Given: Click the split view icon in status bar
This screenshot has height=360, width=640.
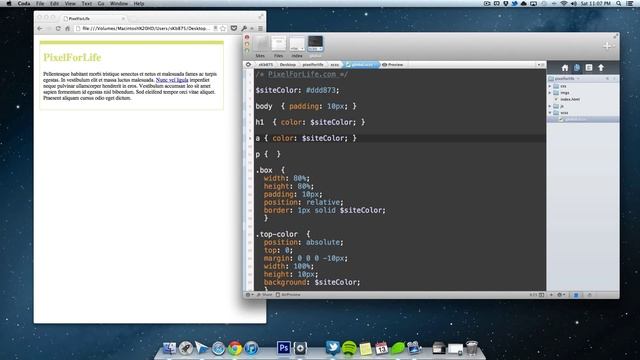Looking at the screenshot, I should (x=542, y=295).
